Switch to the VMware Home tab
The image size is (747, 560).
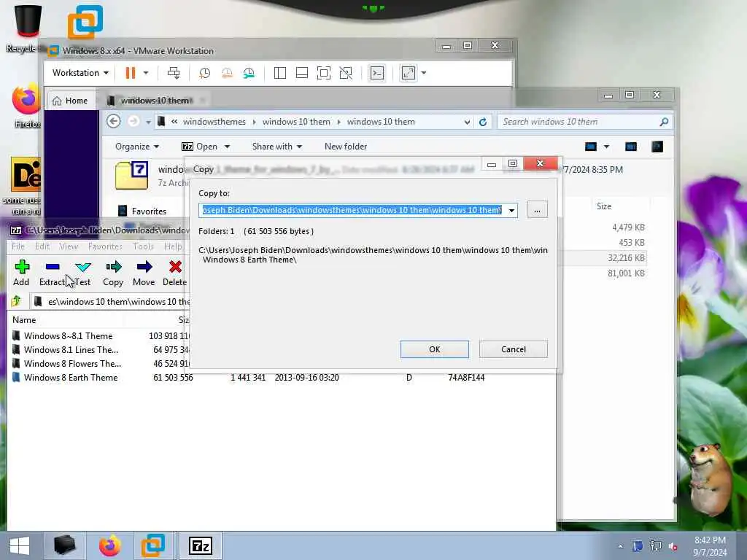click(71, 101)
